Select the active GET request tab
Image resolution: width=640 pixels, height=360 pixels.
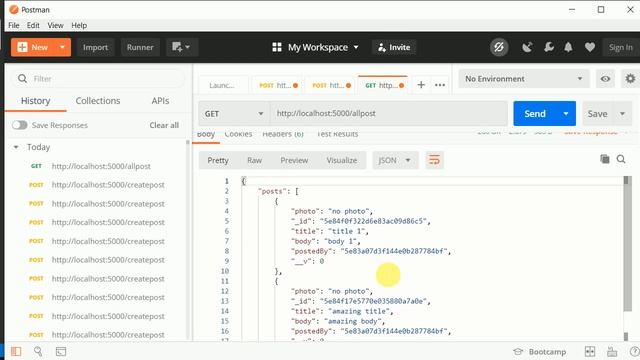[x=383, y=85]
